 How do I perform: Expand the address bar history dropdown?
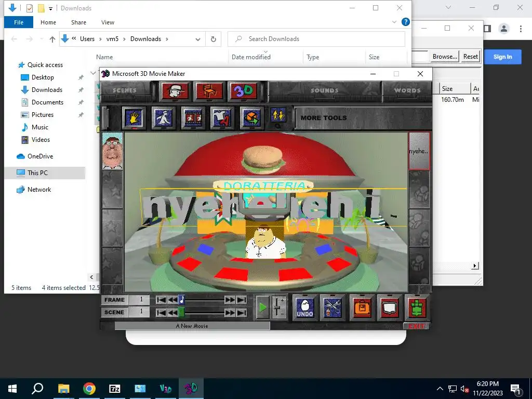coord(198,39)
